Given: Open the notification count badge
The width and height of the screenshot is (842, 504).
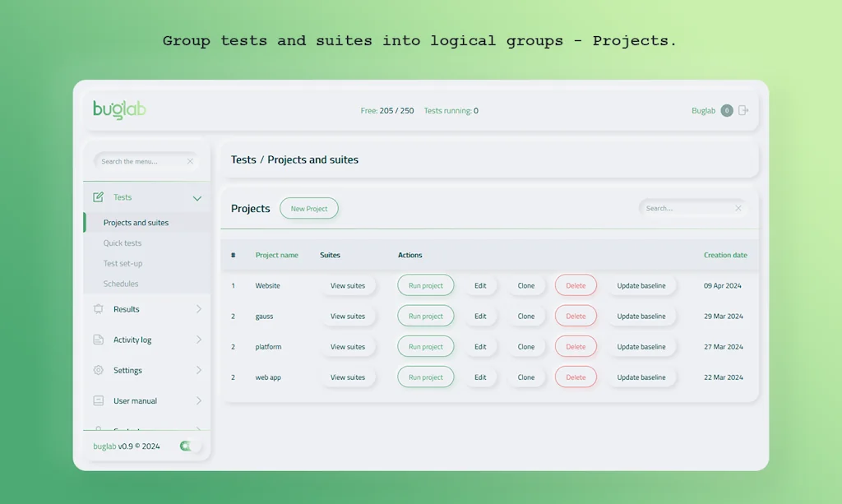Looking at the screenshot, I should coord(726,110).
